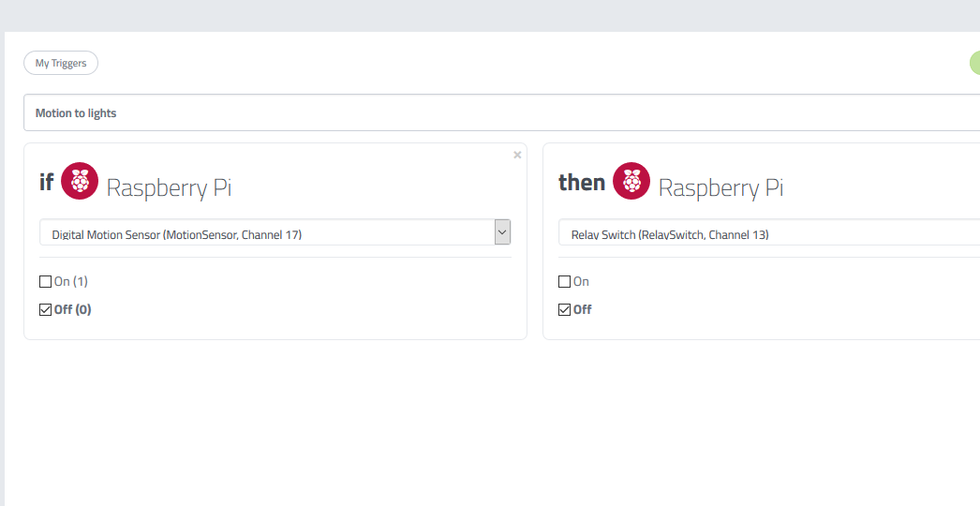Click the then card's Raspberry Pi title
980x506 pixels.
click(x=720, y=187)
